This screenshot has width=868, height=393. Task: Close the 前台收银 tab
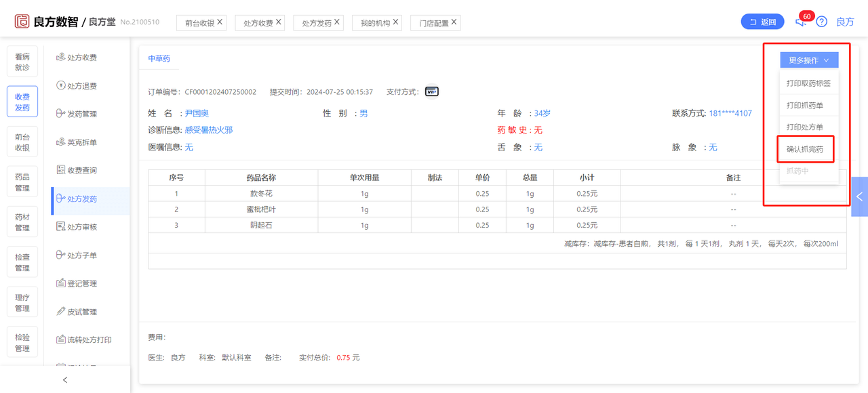tap(220, 22)
